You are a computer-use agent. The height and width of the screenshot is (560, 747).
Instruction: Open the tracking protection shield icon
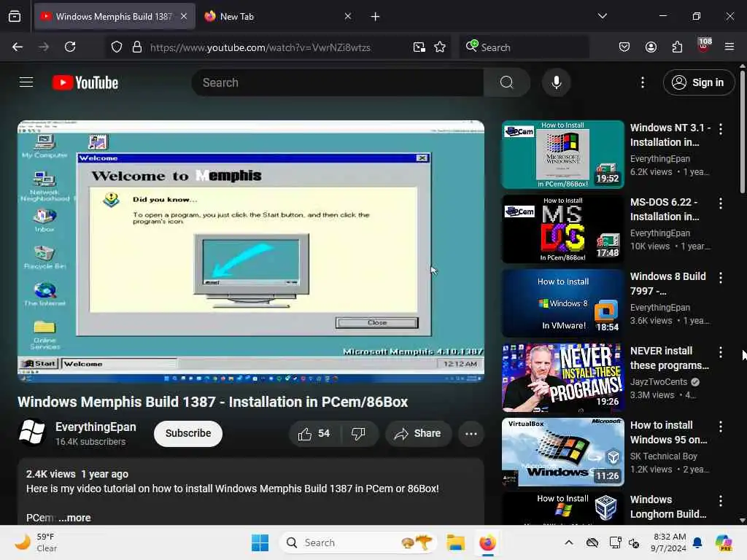116,47
